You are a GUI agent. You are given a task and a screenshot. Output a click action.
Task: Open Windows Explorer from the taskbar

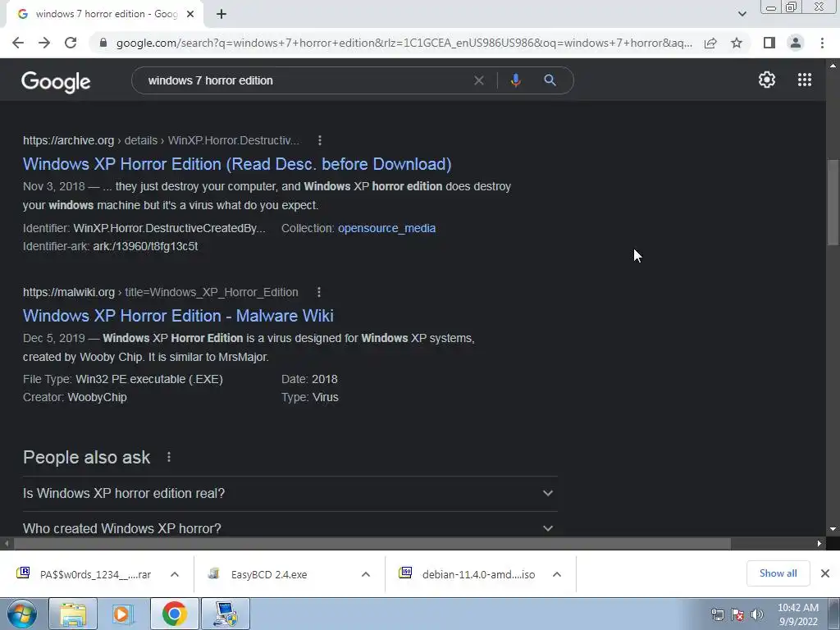(x=73, y=614)
